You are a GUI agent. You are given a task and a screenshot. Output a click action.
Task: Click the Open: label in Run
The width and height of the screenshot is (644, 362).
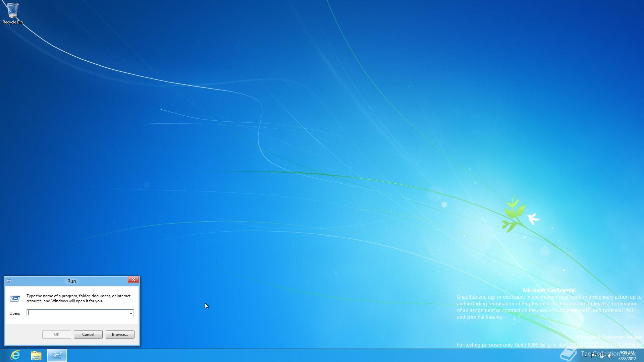pyautogui.click(x=15, y=313)
